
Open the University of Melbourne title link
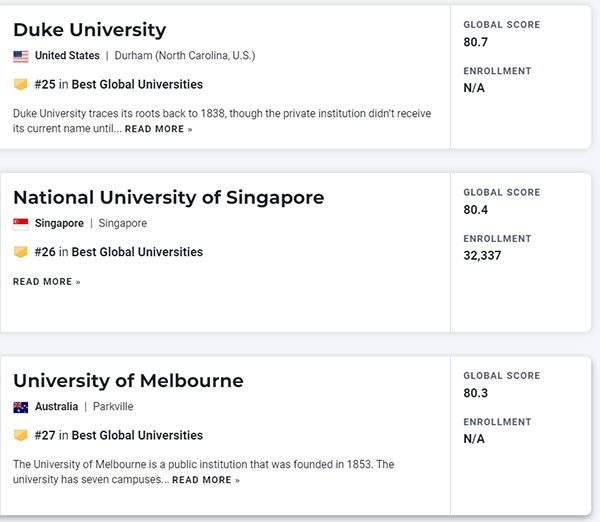coord(128,380)
